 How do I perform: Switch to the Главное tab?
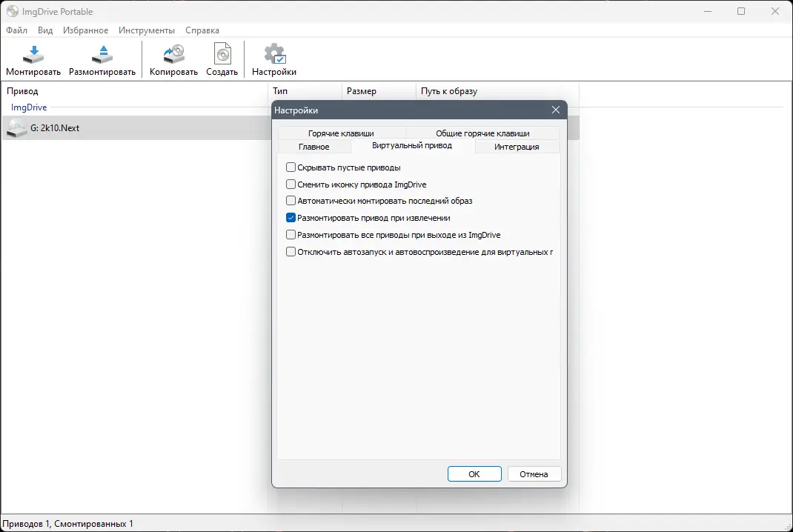[313, 147]
